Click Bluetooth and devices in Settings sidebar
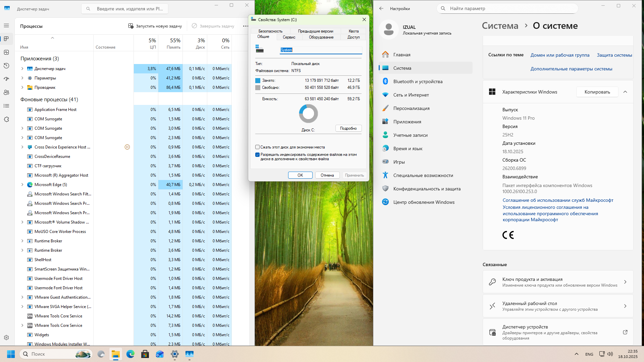 click(x=418, y=81)
